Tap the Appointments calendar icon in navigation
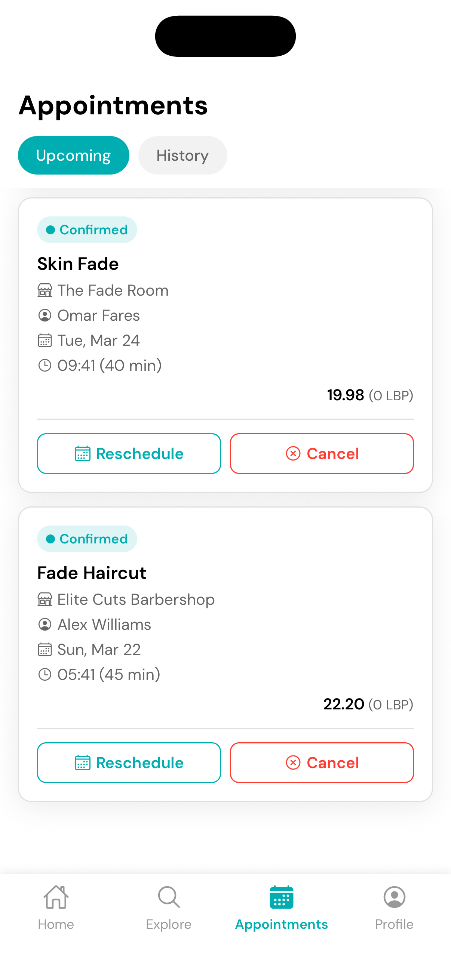Viewport: 451px width, 980px height. 281,897
